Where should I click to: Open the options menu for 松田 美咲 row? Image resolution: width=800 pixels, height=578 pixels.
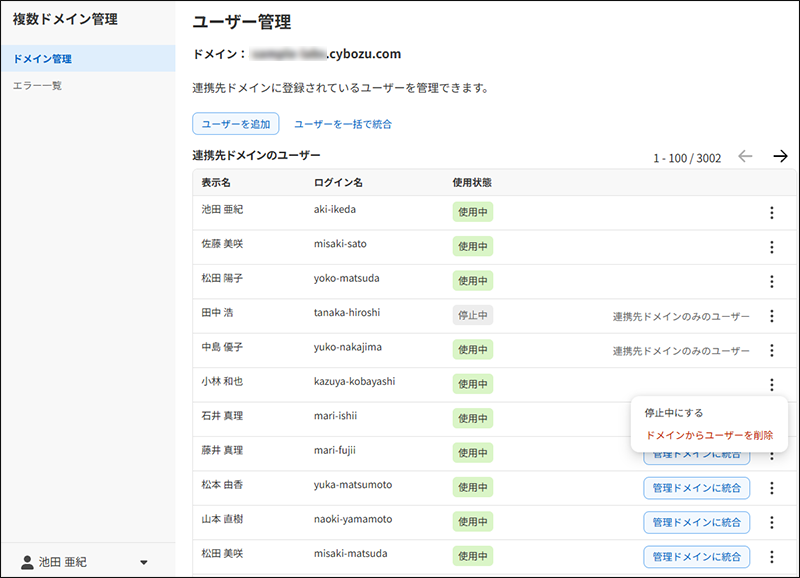771,557
